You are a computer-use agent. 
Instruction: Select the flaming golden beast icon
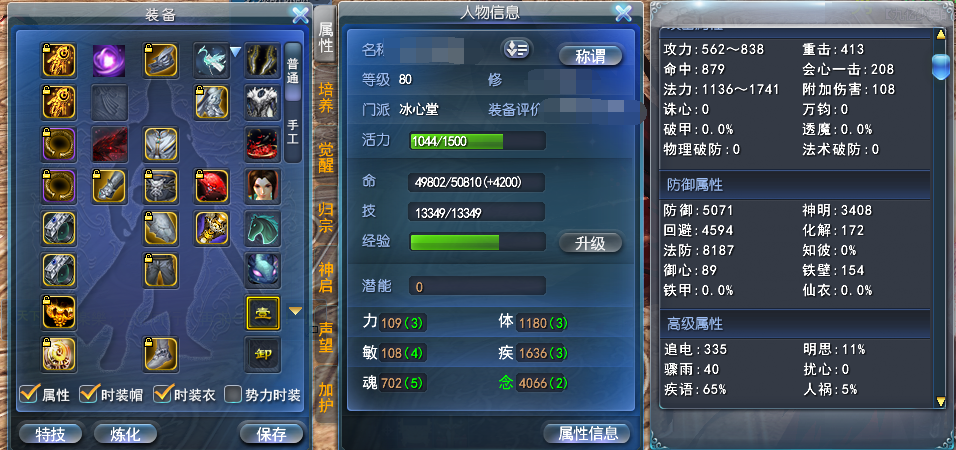[59, 312]
